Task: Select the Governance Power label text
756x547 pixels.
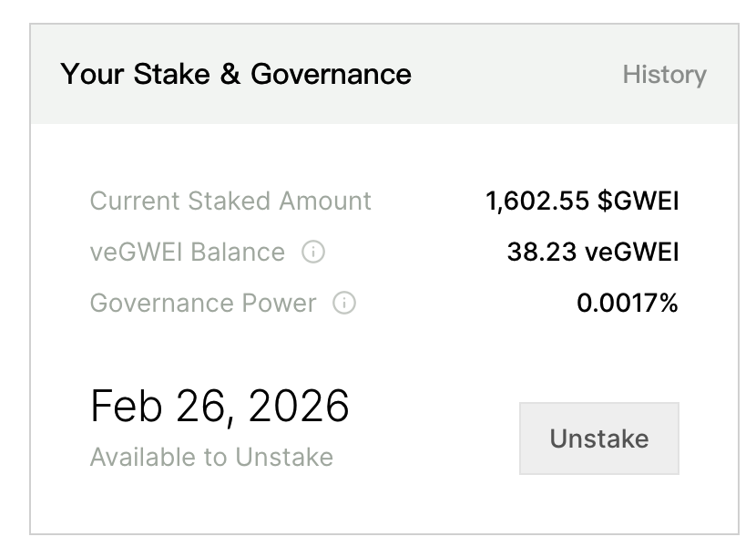Action: [x=203, y=304]
